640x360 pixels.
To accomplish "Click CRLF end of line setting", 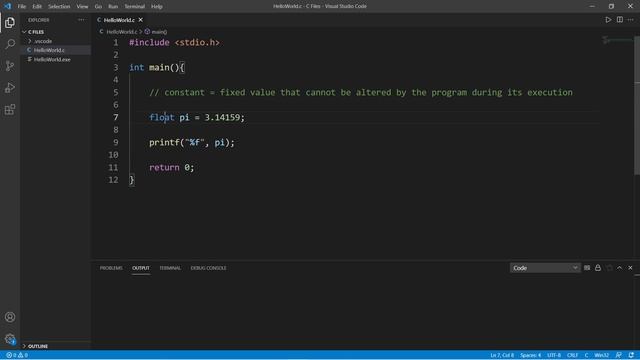I will click(572, 355).
